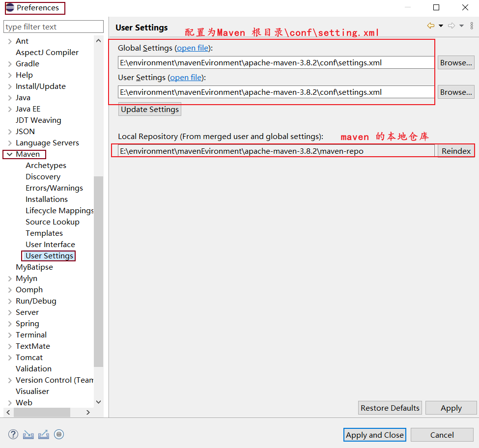Image resolution: width=479 pixels, height=448 pixels.
Task: Select Archetypes under Maven
Action: (x=46, y=166)
